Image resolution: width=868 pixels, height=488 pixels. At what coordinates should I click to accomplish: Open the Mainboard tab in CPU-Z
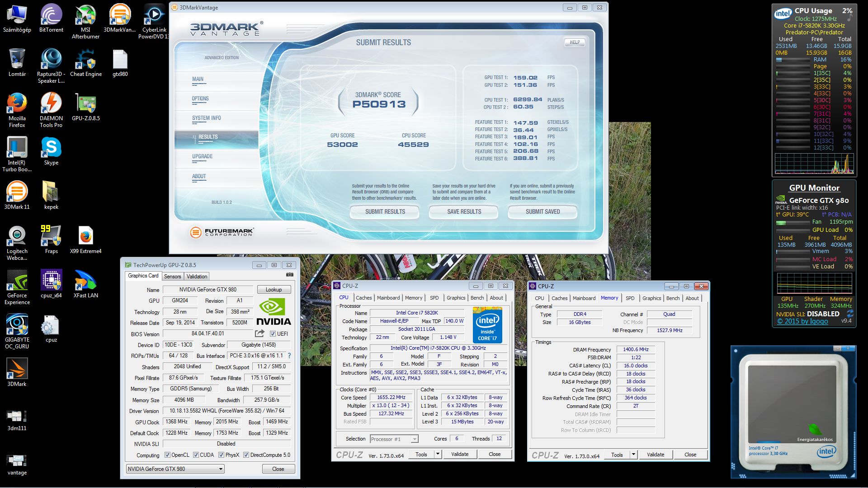(x=388, y=298)
